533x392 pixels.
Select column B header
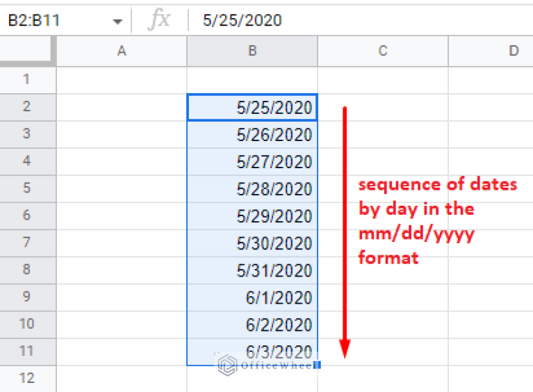pos(252,51)
